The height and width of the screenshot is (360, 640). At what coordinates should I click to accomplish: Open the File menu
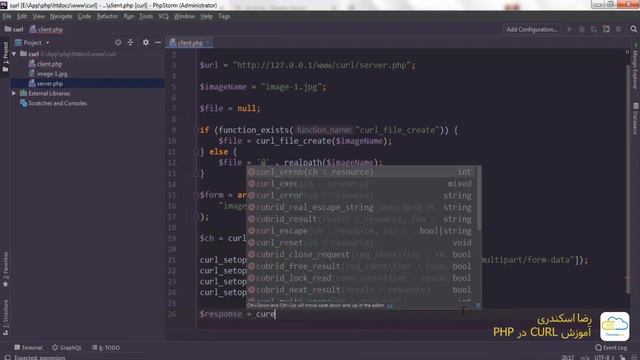pyautogui.click(x=7, y=16)
